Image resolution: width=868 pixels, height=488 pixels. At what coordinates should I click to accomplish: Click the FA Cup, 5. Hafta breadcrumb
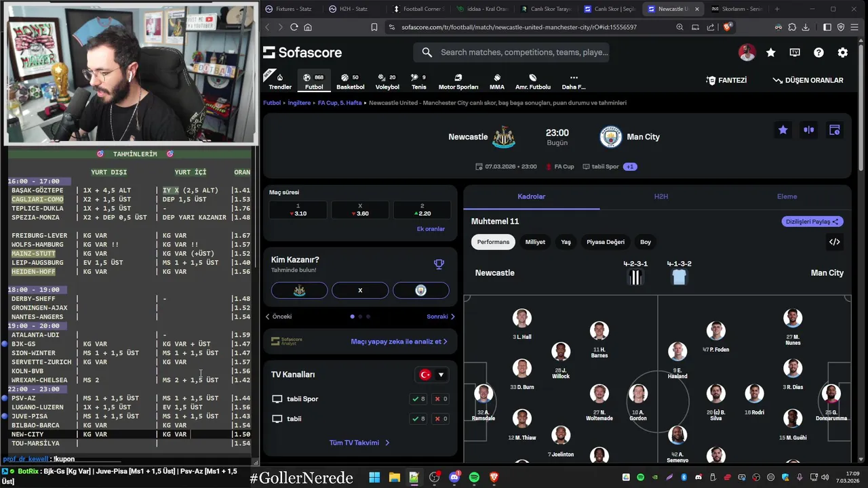pos(340,103)
